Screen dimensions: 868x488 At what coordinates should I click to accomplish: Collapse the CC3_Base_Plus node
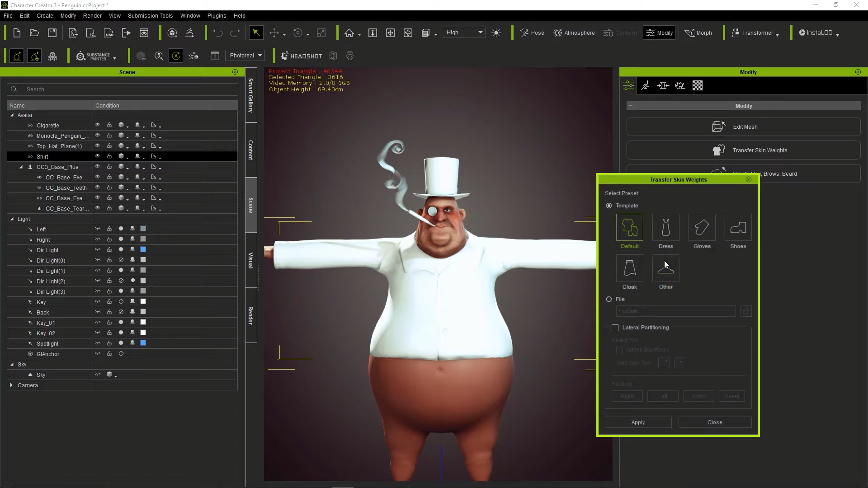point(21,167)
